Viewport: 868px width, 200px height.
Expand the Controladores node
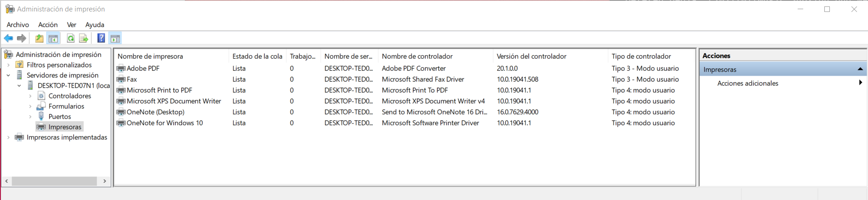(x=30, y=96)
